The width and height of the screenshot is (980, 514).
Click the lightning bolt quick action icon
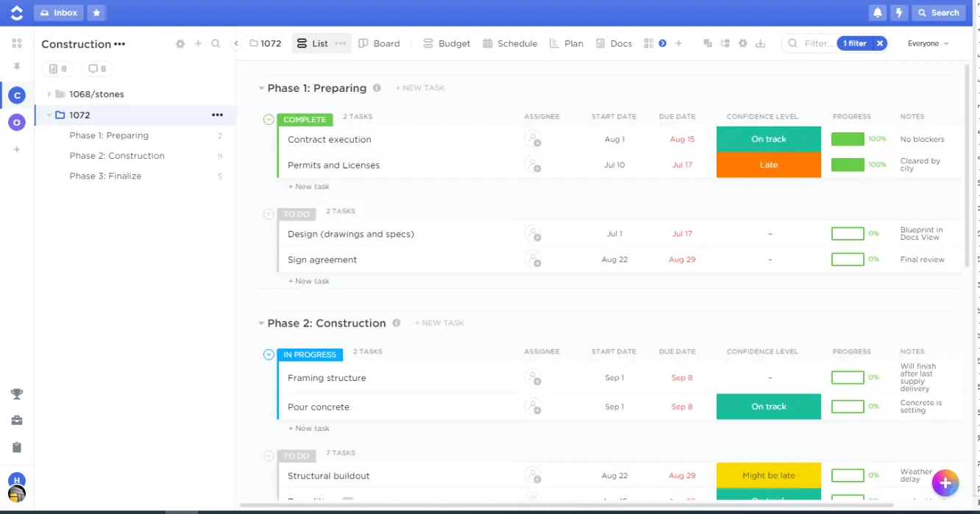[x=898, y=13]
